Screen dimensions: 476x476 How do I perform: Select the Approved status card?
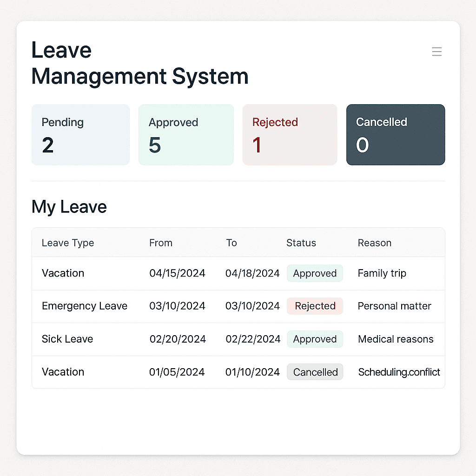click(186, 135)
